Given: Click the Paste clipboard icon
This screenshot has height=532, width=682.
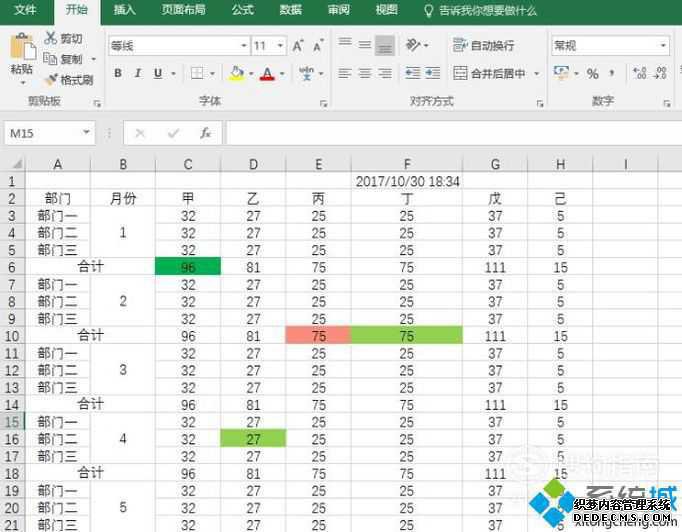Looking at the screenshot, I should click(23, 47).
